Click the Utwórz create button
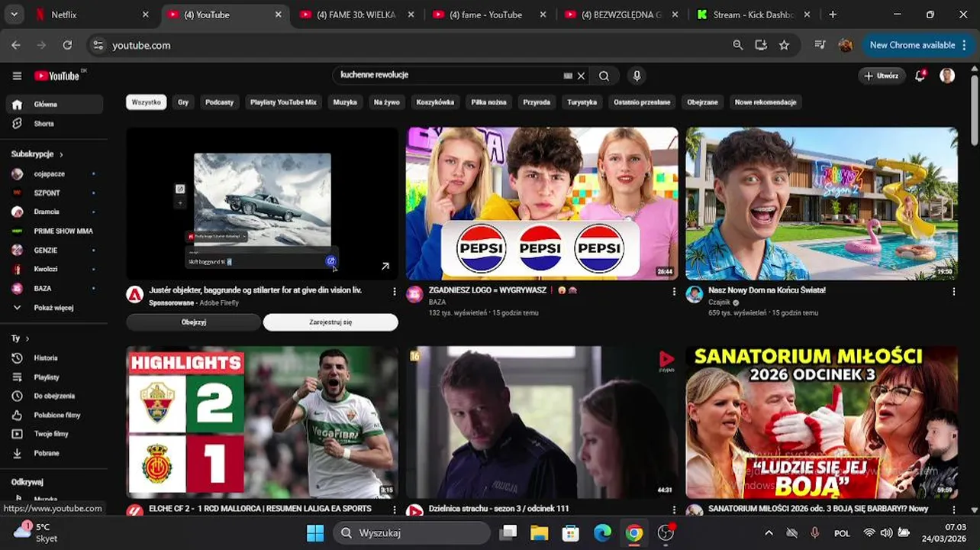Image resolution: width=980 pixels, height=550 pixels. (882, 76)
